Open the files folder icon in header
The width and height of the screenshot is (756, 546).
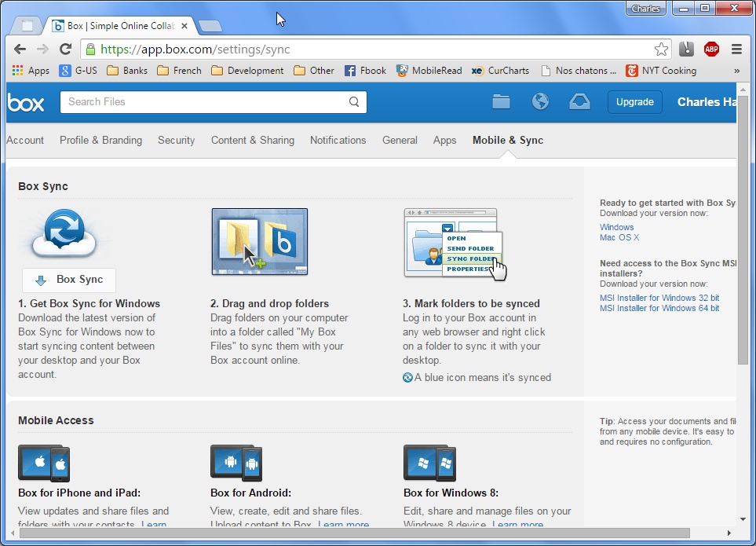[x=501, y=102]
